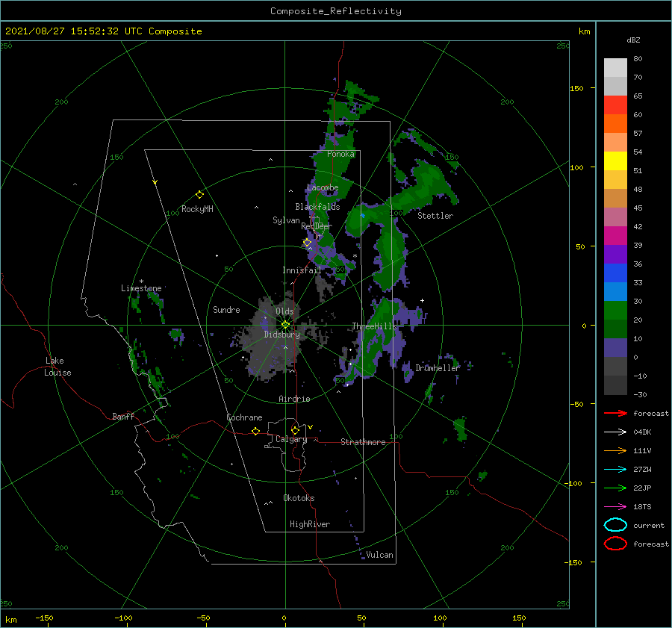Click the orange 111V arrow icon
This screenshot has width=672, height=628.
pos(615,450)
